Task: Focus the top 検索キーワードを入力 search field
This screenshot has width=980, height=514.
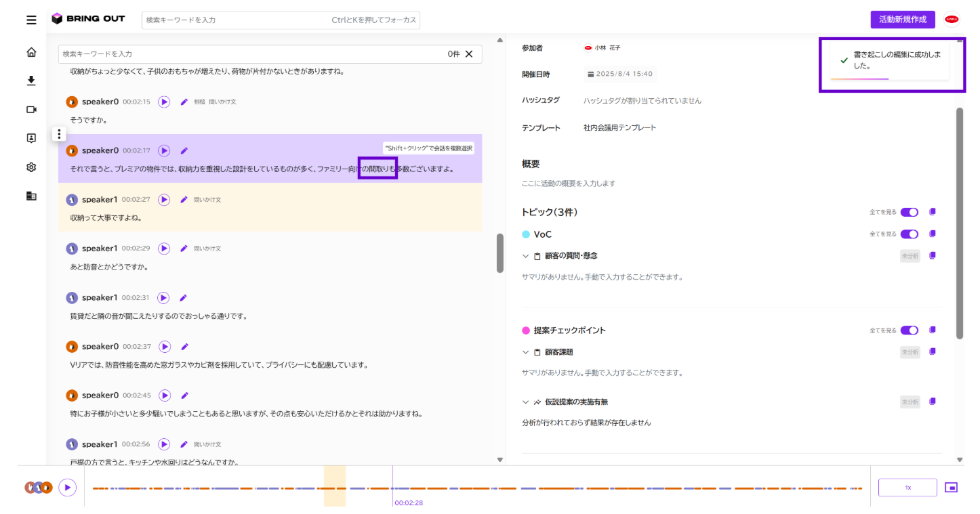Action: pos(281,20)
